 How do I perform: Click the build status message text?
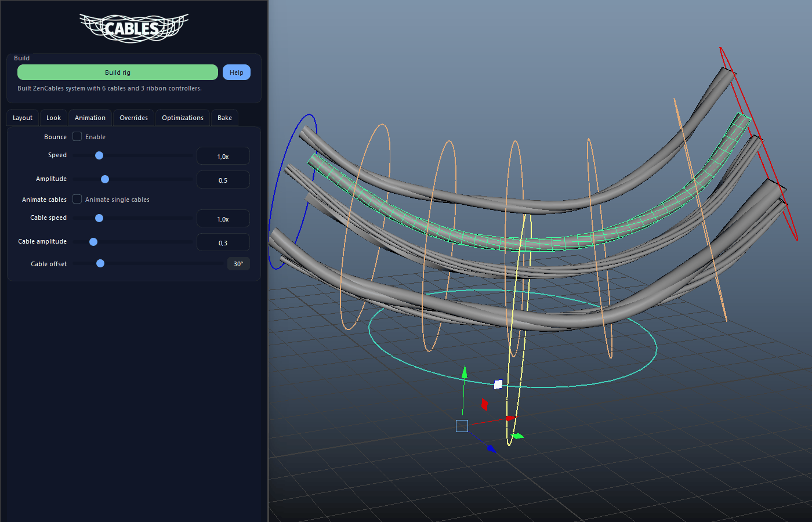[x=110, y=88]
